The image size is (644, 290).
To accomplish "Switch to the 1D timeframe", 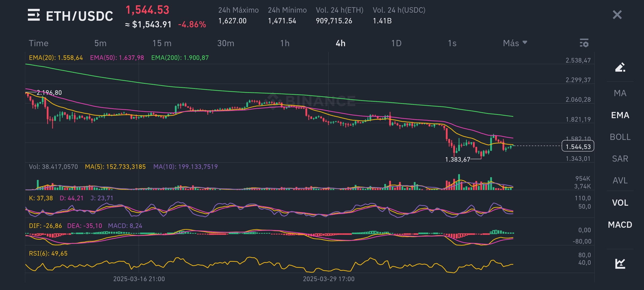I will [x=397, y=43].
